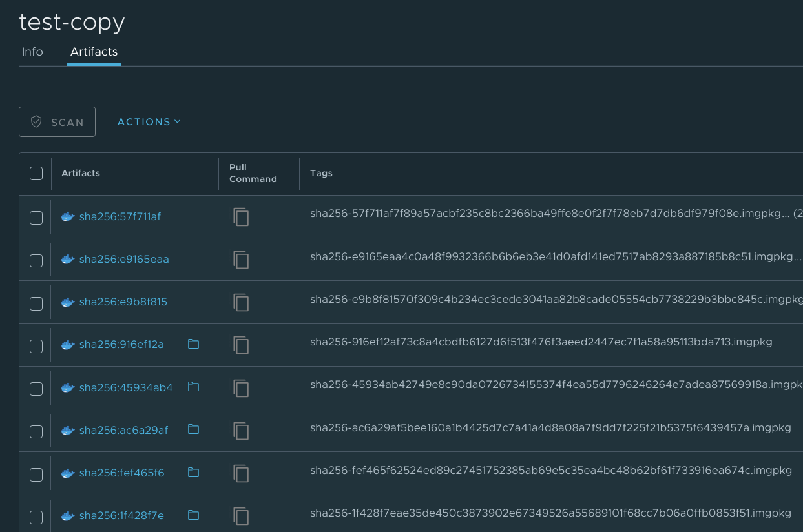
Task: Check the select-all checkbox in the header
Action: 36,173
